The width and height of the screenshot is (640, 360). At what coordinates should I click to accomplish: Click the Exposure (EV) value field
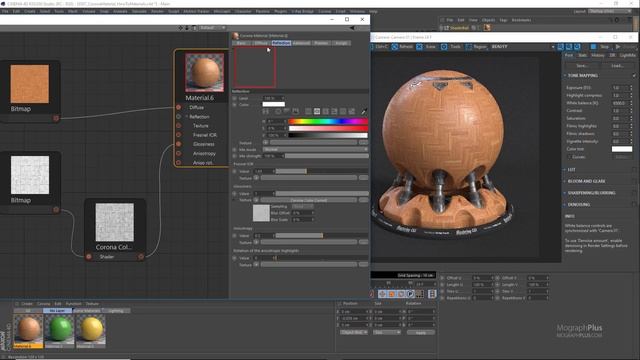[620, 88]
